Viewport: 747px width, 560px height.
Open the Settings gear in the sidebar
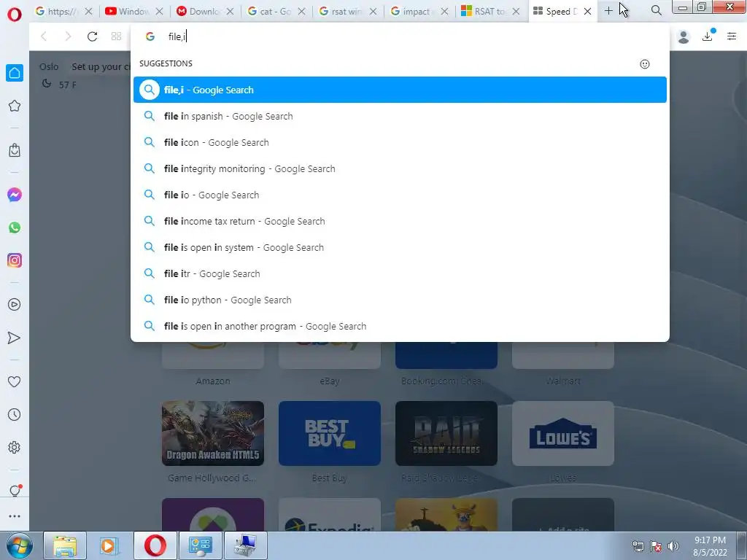click(15, 448)
